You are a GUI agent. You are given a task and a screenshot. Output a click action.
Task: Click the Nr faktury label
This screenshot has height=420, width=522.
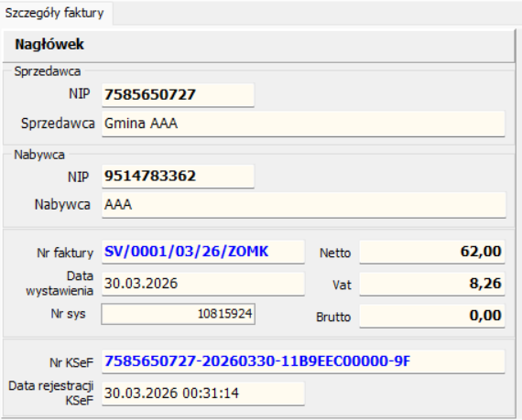point(65,253)
